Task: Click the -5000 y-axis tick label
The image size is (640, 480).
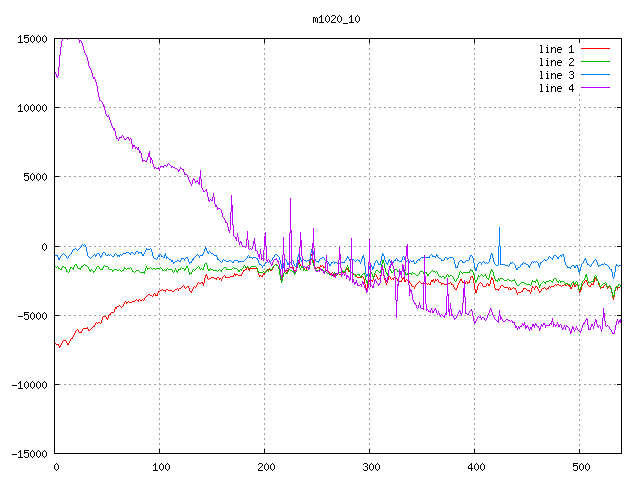Action: [32, 315]
